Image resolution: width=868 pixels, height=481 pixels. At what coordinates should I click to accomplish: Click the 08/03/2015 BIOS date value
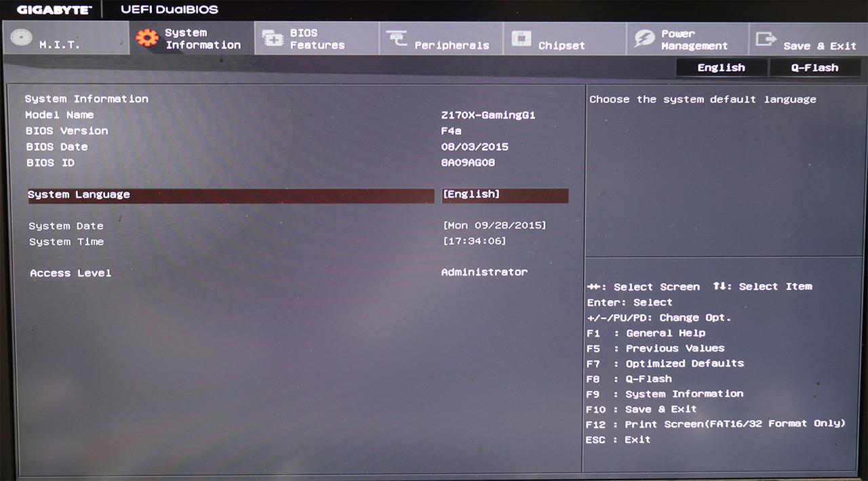(x=475, y=147)
